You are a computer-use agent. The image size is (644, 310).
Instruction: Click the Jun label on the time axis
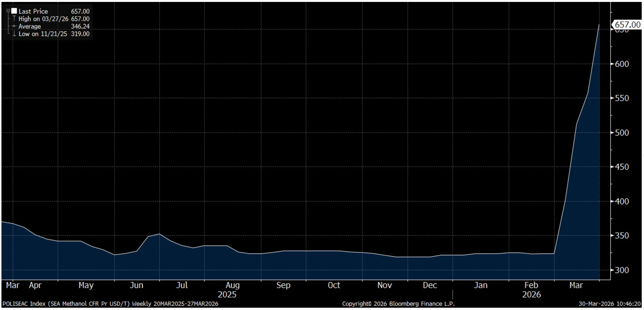click(136, 285)
